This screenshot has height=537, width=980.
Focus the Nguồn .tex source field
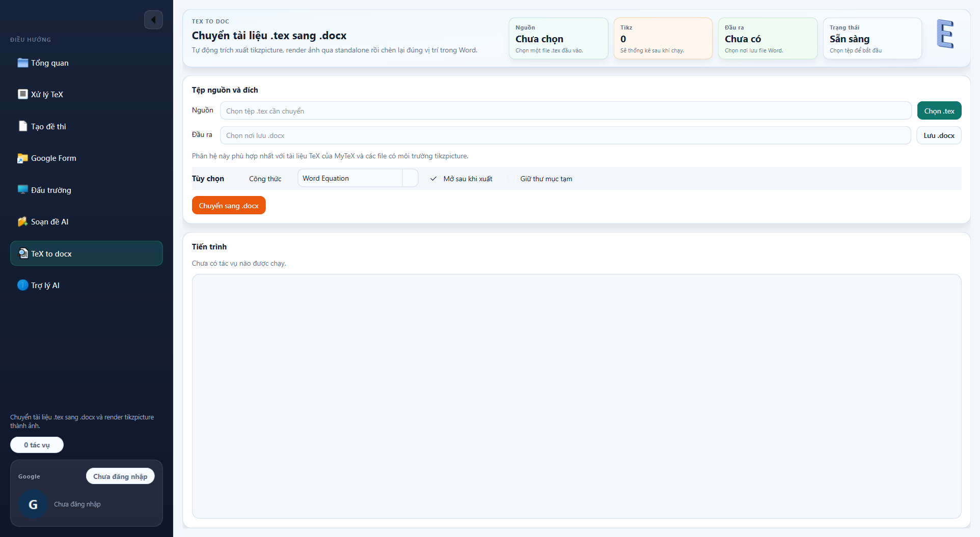[565, 111]
